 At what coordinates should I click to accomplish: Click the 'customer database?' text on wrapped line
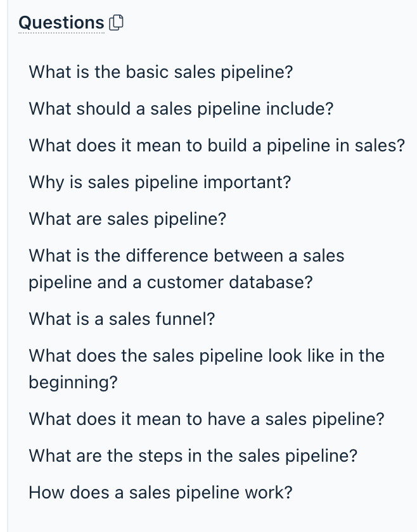click(x=229, y=282)
